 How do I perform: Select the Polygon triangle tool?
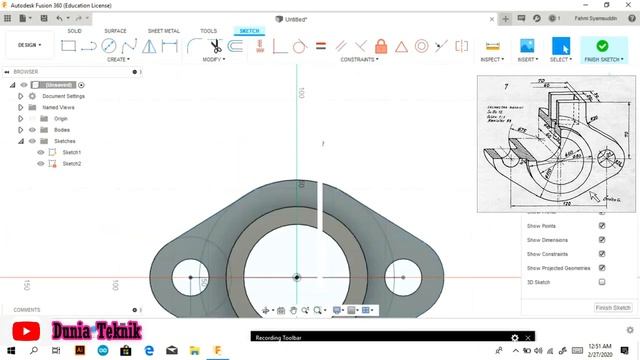(x=149, y=46)
